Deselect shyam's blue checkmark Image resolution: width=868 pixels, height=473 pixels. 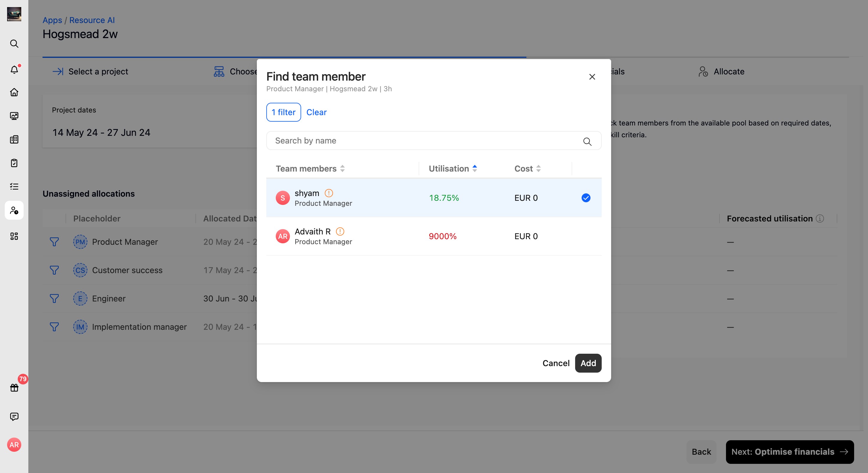point(586,198)
